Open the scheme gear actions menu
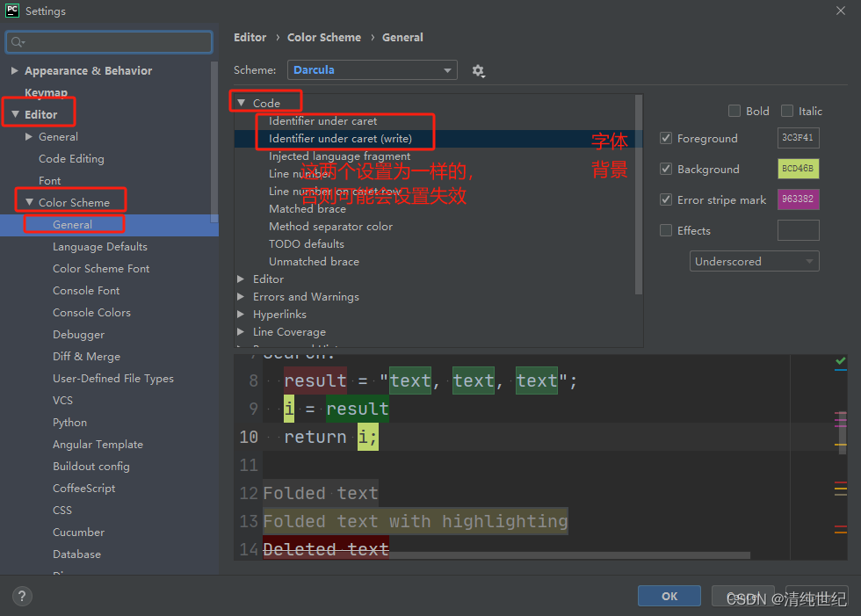The image size is (861, 616). pos(478,71)
